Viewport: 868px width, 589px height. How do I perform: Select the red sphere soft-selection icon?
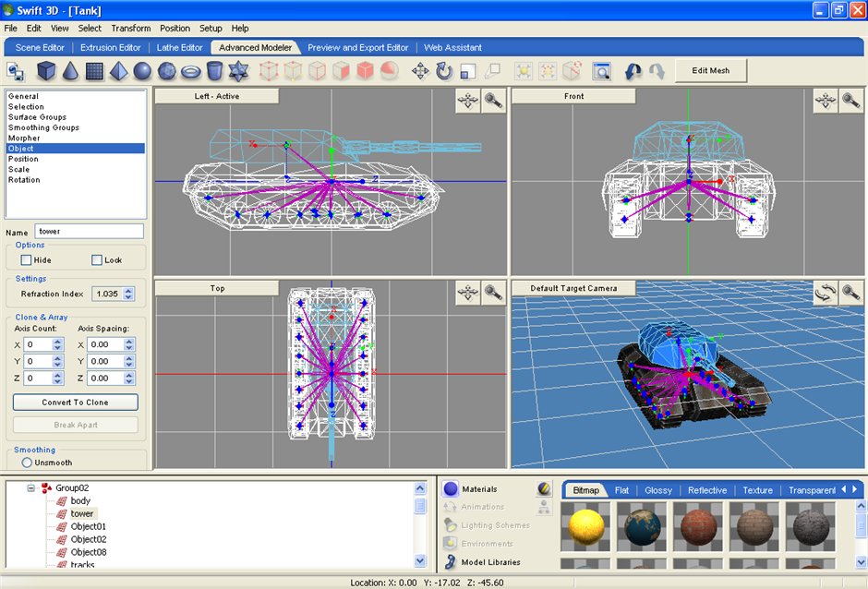389,71
